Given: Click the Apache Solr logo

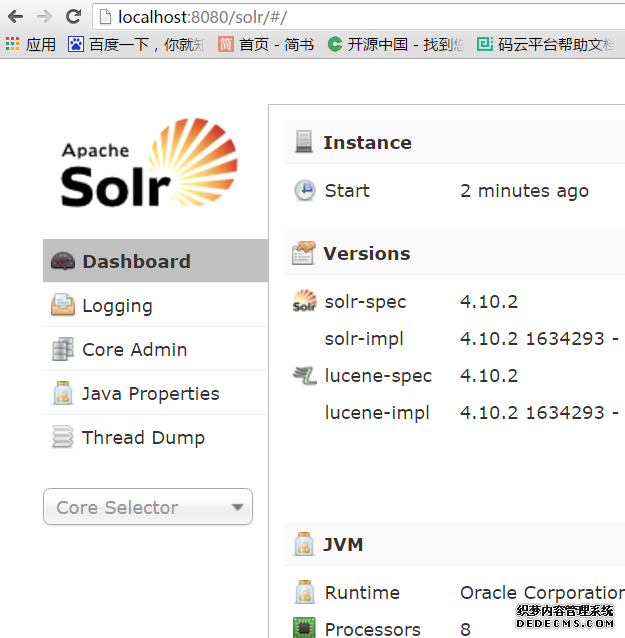Looking at the screenshot, I should tap(149, 163).
